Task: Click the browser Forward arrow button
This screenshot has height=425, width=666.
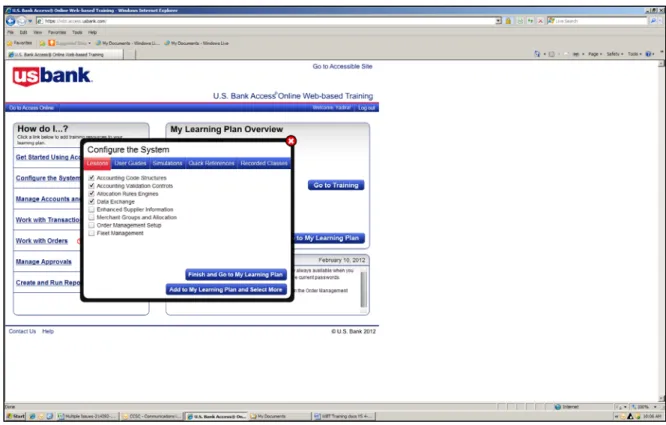Action: [x=21, y=21]
